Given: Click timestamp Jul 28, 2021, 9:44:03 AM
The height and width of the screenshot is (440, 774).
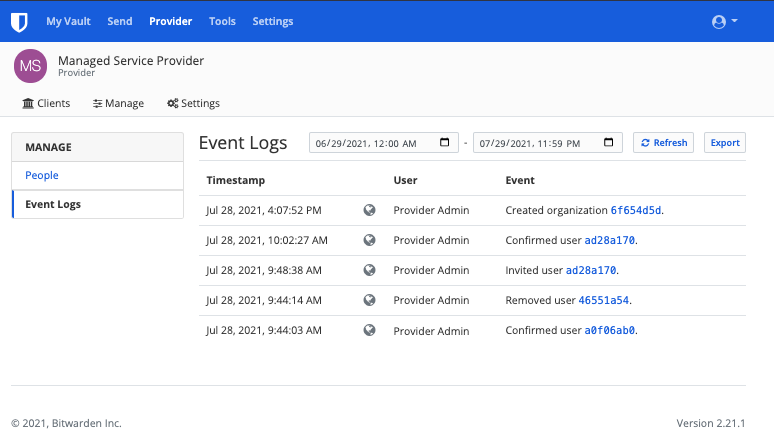Looking at the screenshot, I should tap(264, 330).
